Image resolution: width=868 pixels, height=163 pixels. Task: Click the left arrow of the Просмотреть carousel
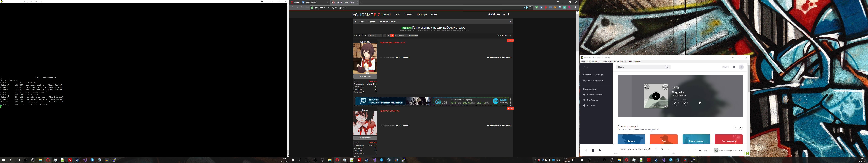pyautogui.click(x=736, y=128)
